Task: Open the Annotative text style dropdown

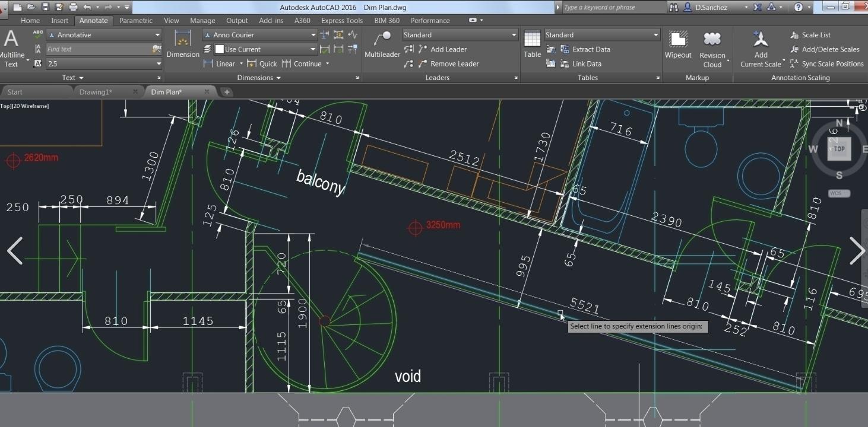Action: point(157,35)
